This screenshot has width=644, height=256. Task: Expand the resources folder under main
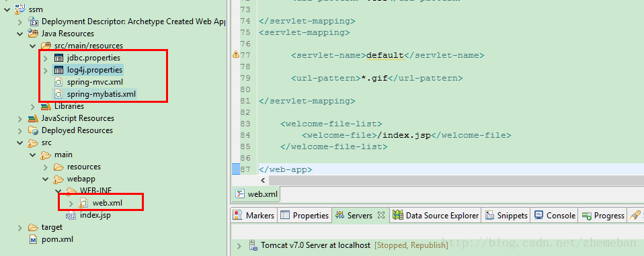coord(45,167)
